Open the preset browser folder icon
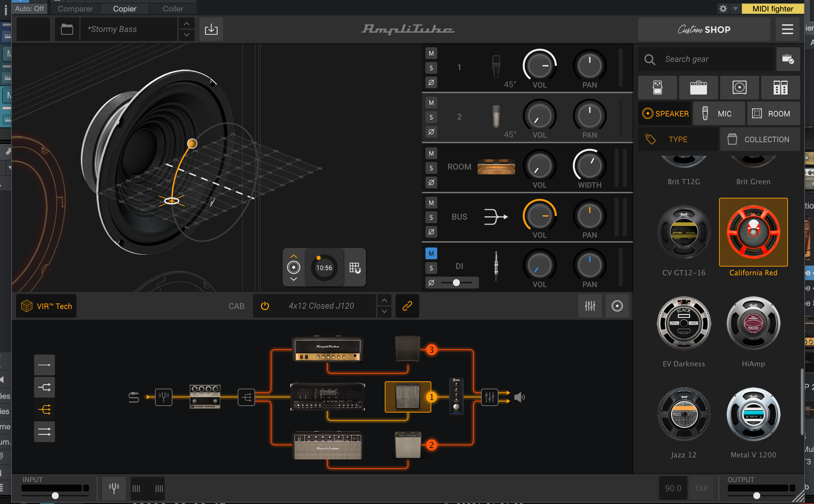This screenshot has width=814, height=504. point(67,29)
